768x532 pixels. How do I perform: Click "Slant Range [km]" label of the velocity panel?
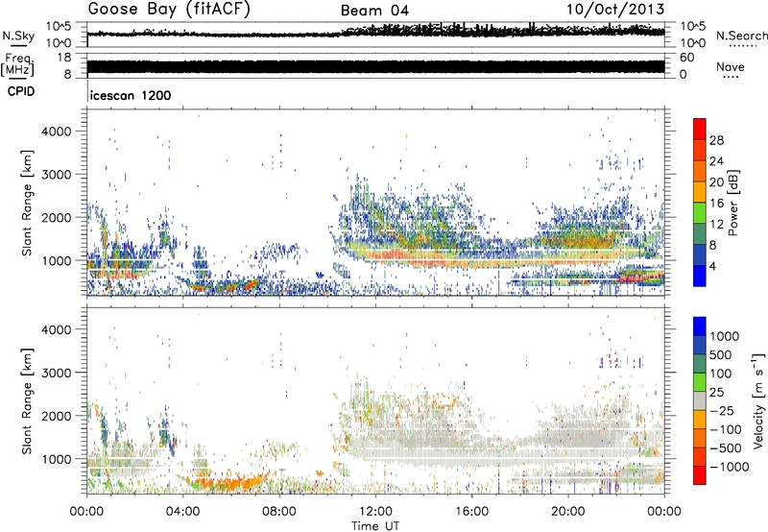click(x=27, y=401)
